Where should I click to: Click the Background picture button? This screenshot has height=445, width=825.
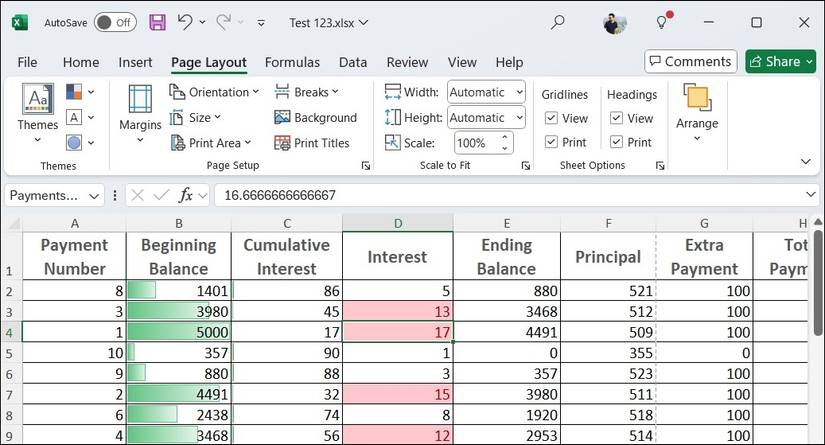(315, 117)
